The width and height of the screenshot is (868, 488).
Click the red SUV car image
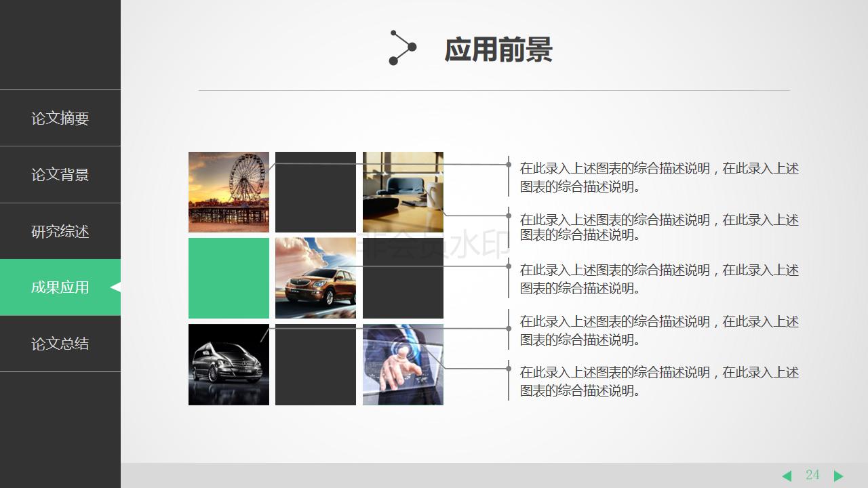[315, 278]
